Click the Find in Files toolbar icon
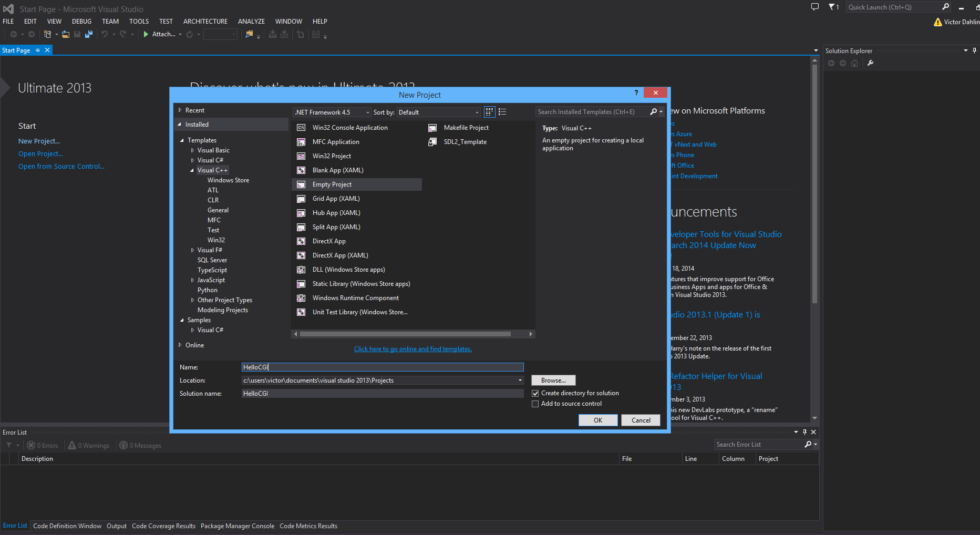 pos(249,34)
